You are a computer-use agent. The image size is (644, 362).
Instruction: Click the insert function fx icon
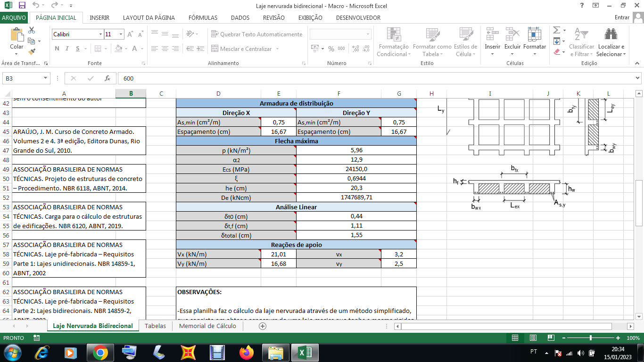[107, 78]
